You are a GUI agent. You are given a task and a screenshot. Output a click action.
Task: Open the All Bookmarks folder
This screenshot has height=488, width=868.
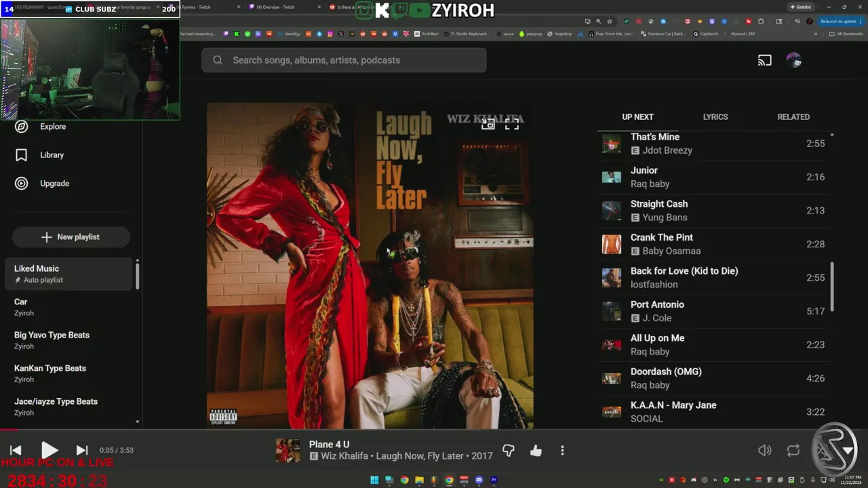coord(846,34)
